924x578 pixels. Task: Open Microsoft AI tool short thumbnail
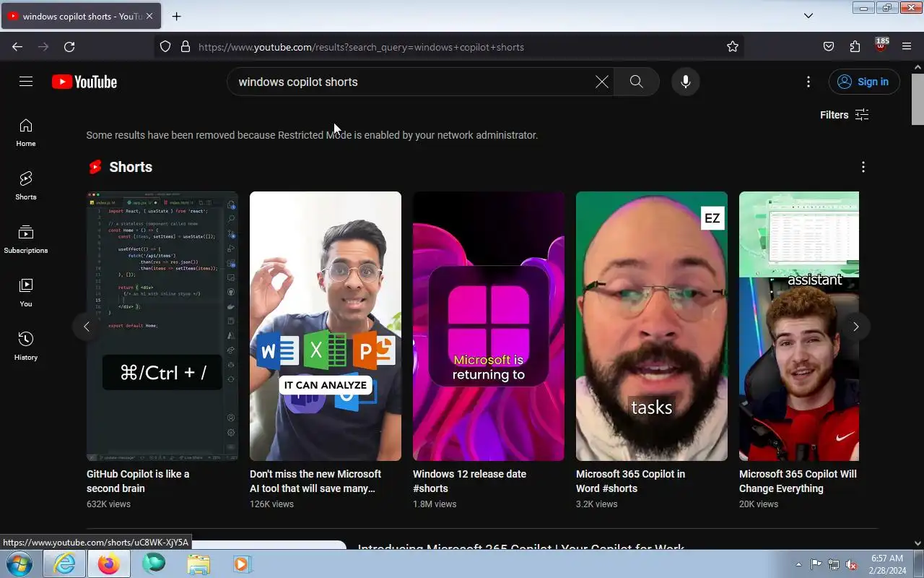click(326, 326)
